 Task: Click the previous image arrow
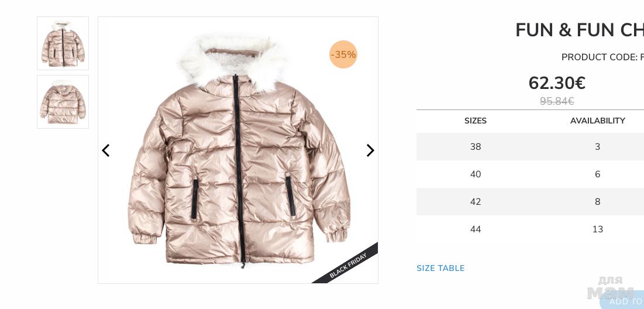click(105, 150)
